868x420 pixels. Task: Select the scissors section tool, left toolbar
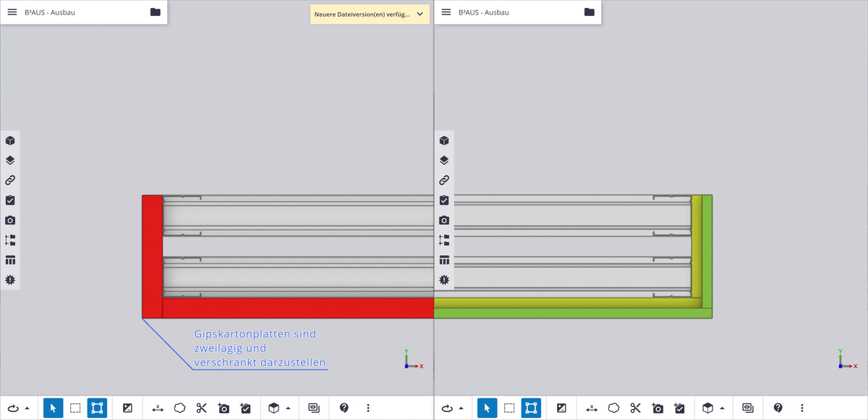click(201, 408)
